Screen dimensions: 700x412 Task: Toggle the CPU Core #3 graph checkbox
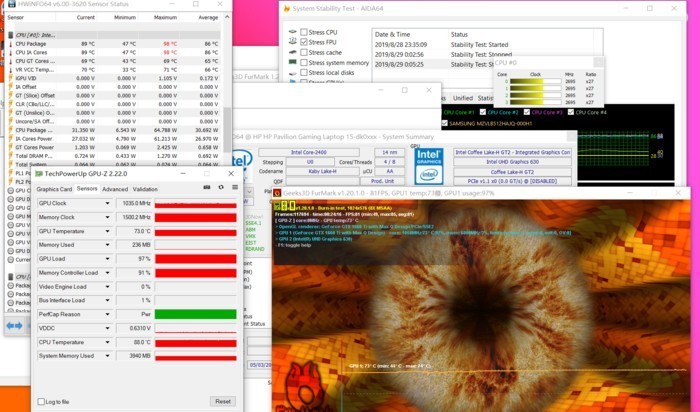[527, 112]
